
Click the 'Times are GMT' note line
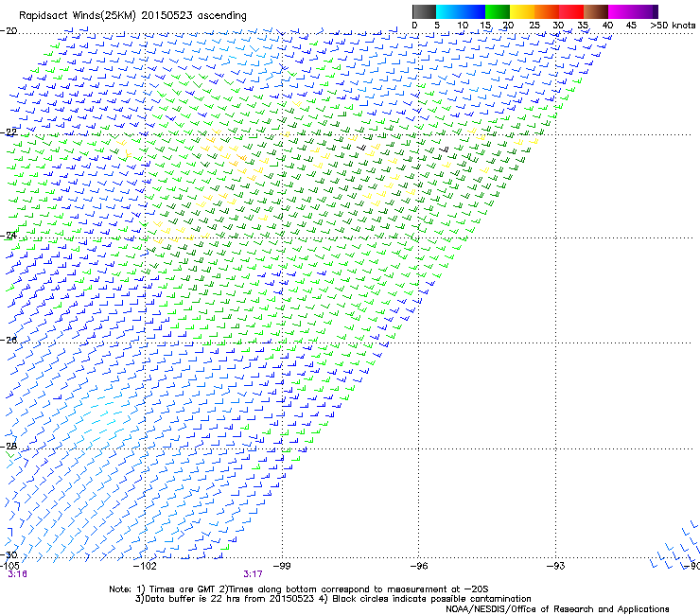pos(299,589)
